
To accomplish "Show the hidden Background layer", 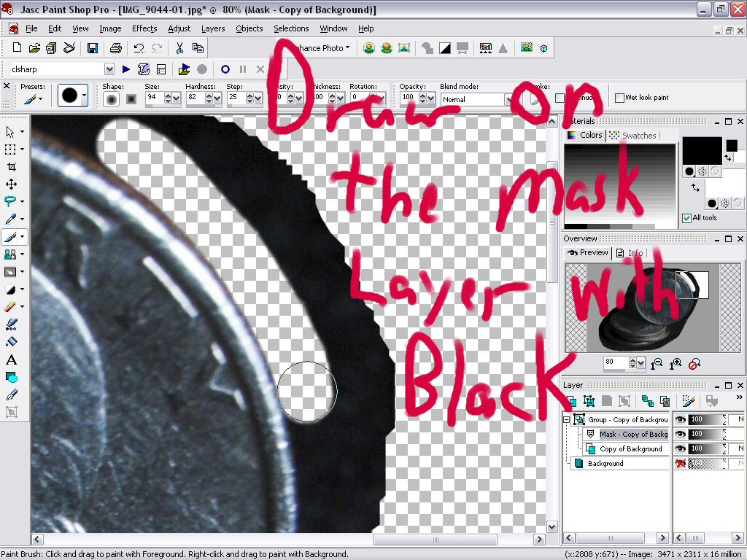I will pyautogui.click(x=681, y=463).
